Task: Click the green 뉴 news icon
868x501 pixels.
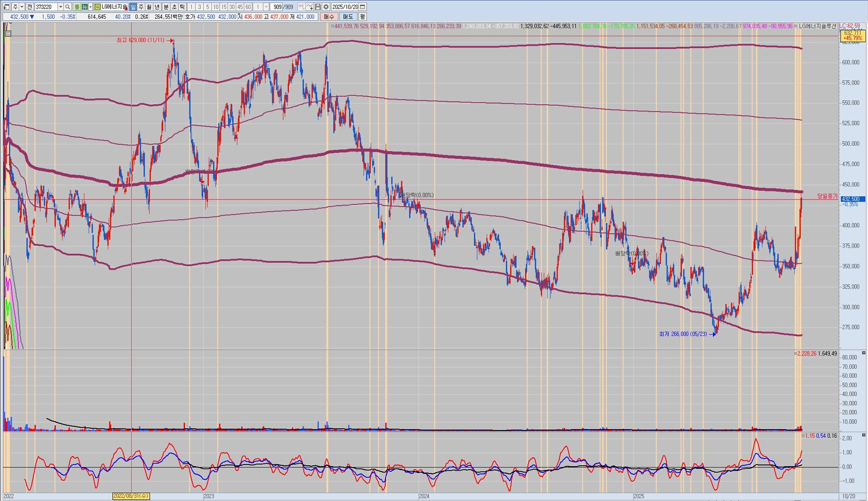Action: 84,7
